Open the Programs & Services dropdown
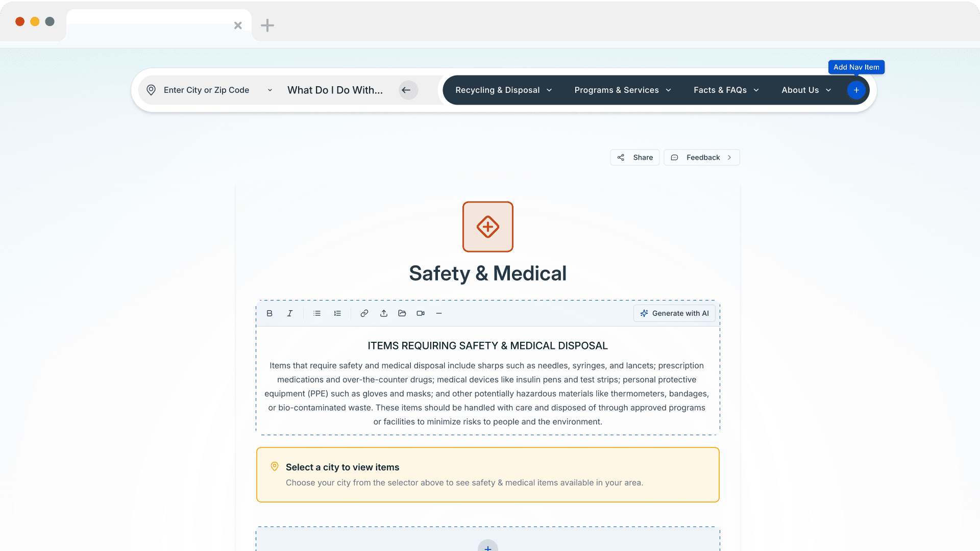 tap(622, 90)
